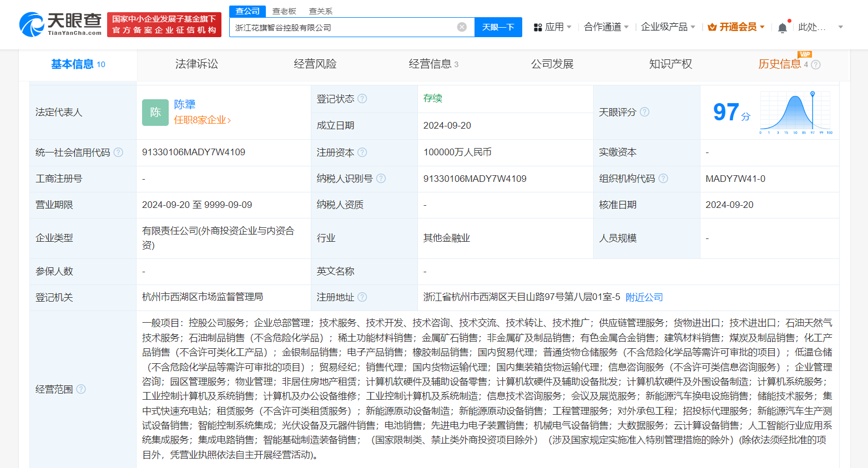Click the Tianyancha logo

click(x=60, y=24)
